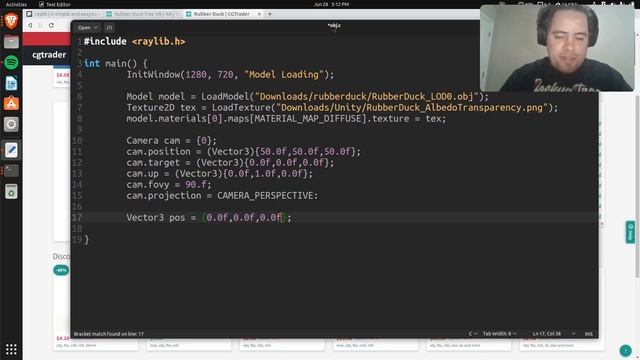Viewport: 640px width, 360px height.
Task: Click the MATERIAL_MAP_DIFFUSE texture line
Action: 286,119
